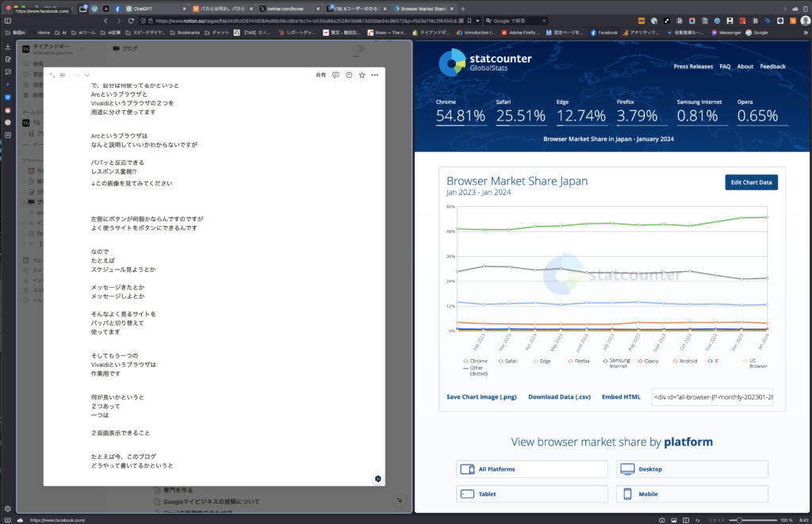Viewport: 812px width, 524px height.
Task: Click the page zoom slider in status bar
Action: tap(753, 520)
